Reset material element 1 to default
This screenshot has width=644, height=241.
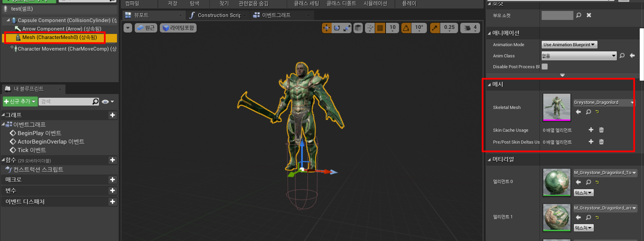point(597,218)
